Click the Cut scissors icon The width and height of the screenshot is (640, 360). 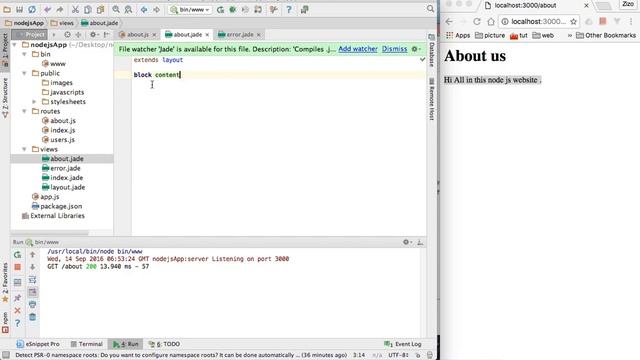76,9
